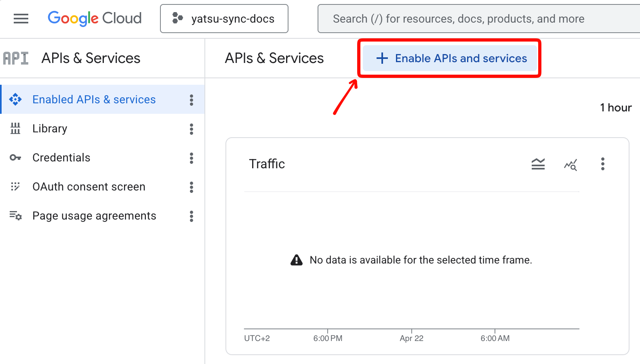The image size is (640, 364).
Task: Open the yatsu-sync-docs project selector
Action: [224, 19]
